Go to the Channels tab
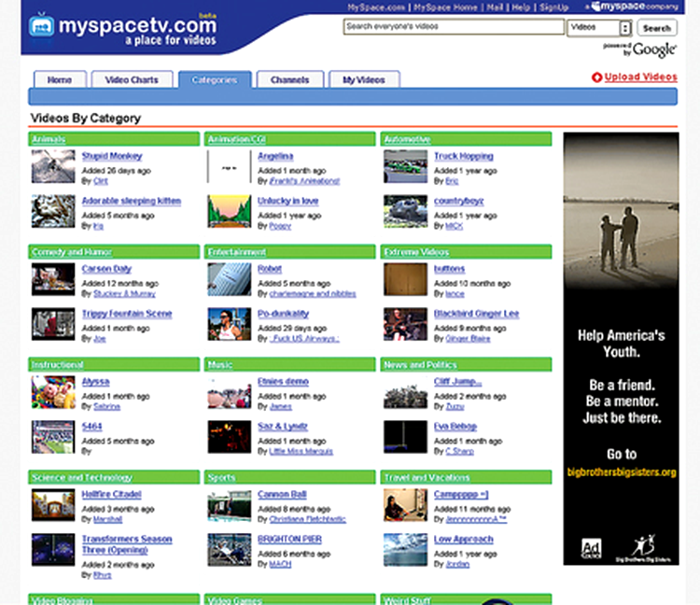 point(289,79)
